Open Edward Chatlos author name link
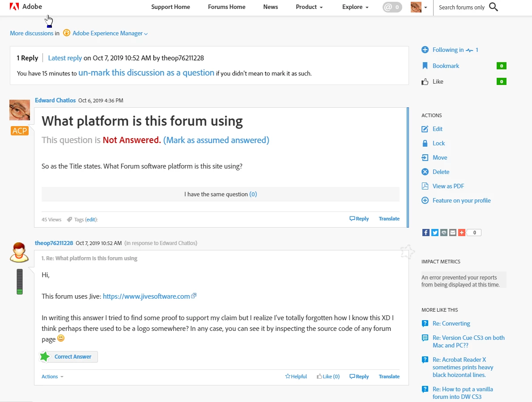This screenshot has height=402, width=532. (55, 100)
